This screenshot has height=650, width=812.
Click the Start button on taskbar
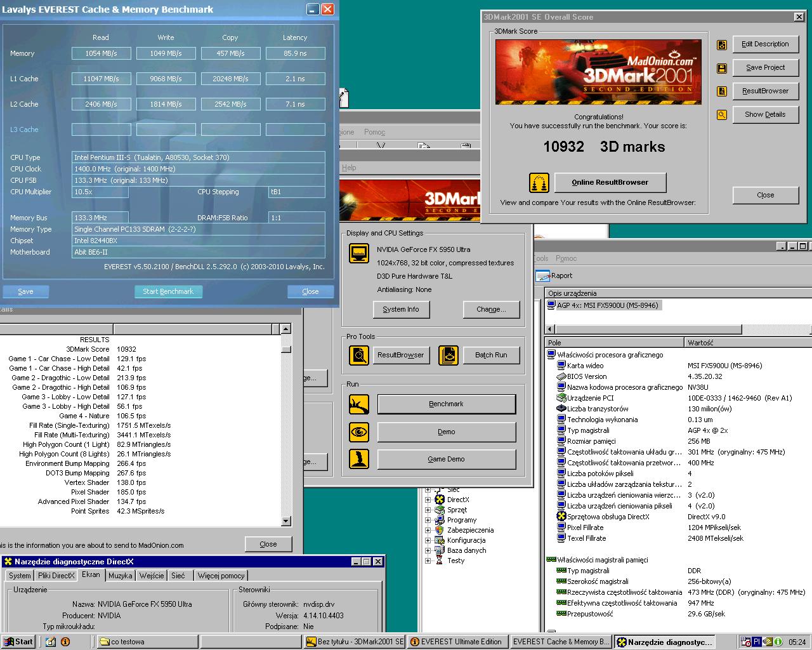18,642
